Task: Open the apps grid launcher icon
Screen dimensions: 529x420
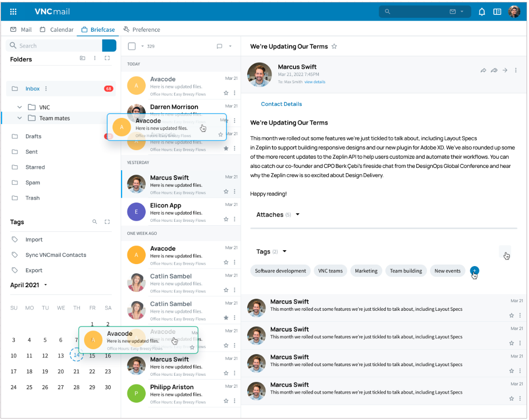Action: pyautogui.click(x=13, y=12)
